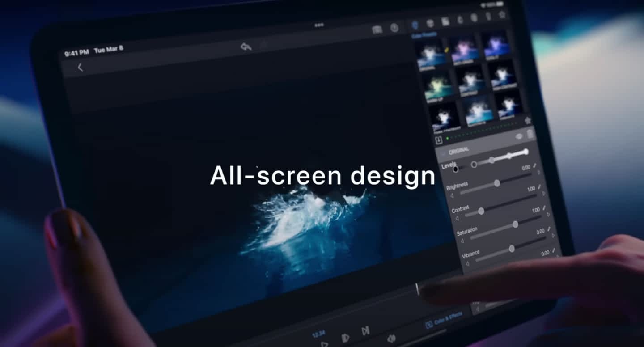Click the Saturation slider knob
The image size is (644, 347).
(515, 224)
